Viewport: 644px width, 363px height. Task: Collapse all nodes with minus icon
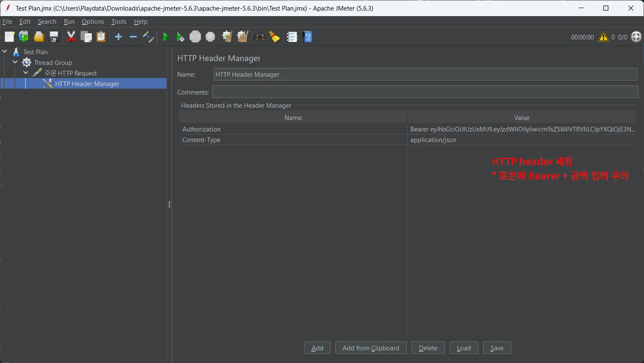(133, 37)
